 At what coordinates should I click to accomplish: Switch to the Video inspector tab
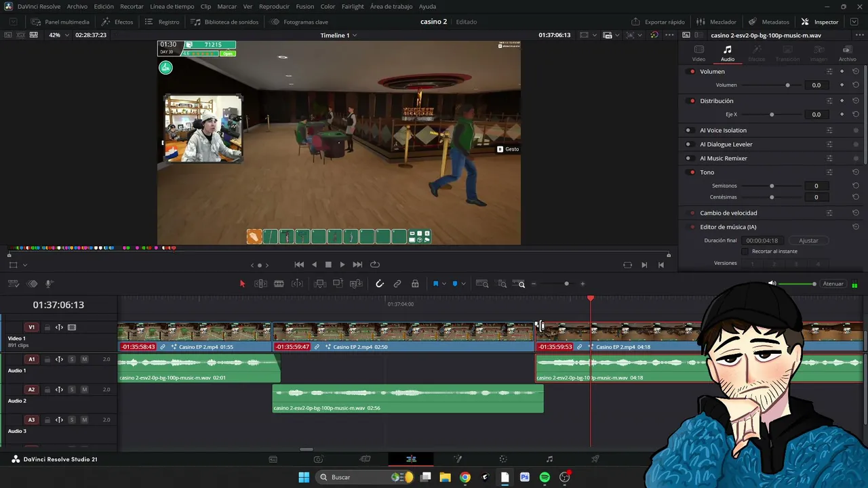pos(698,53)
